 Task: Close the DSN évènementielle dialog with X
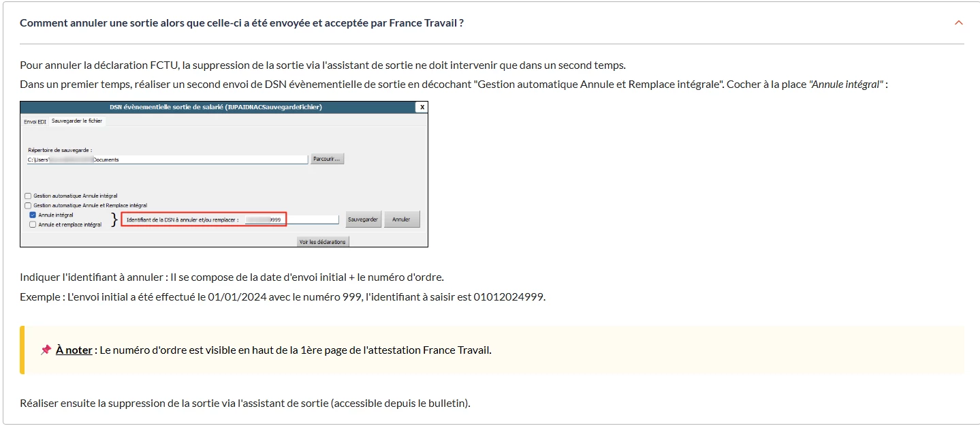422,107
